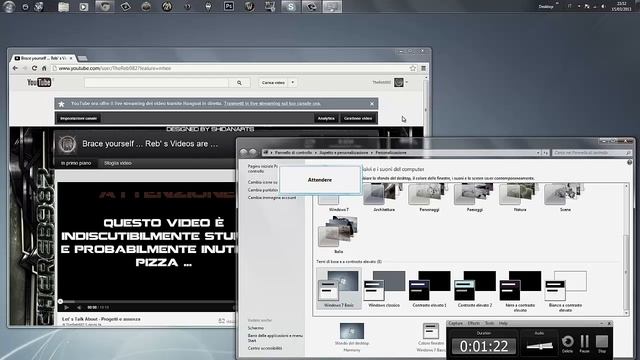This screenshot has width=640, height=360.
Task: Open Photoshop from the taskbar
Action: click(x=229, y=6)
